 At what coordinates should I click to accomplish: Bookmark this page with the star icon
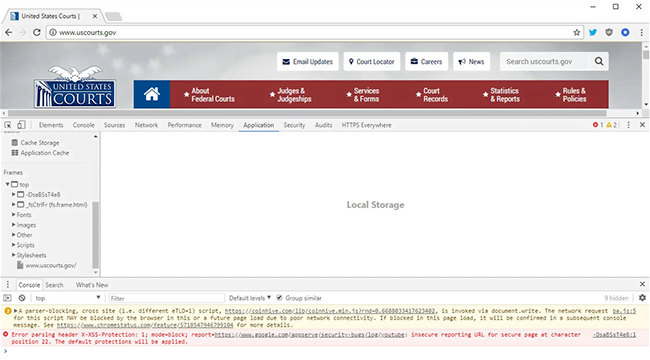[576, 32]
